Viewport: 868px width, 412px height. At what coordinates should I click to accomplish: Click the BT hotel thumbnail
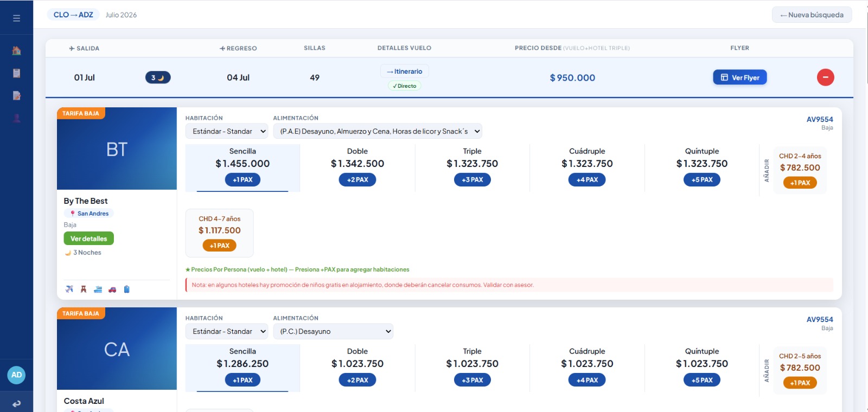117,149
